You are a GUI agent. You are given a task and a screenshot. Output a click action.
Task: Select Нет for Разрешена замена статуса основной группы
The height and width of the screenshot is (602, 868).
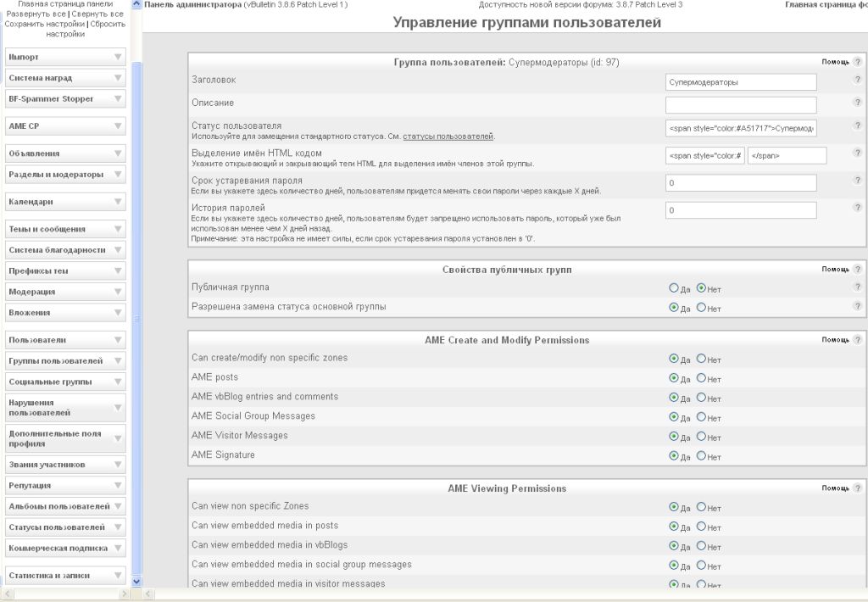[701, 308]
